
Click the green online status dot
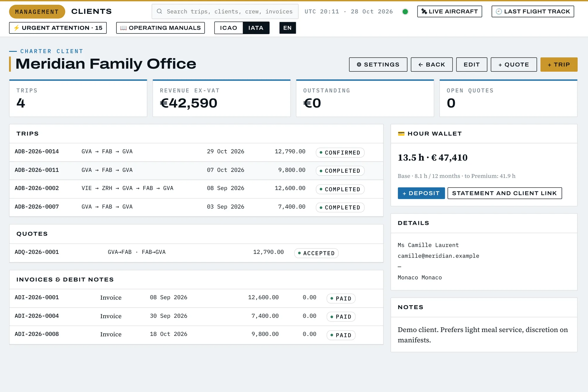(x=405, y=12)
